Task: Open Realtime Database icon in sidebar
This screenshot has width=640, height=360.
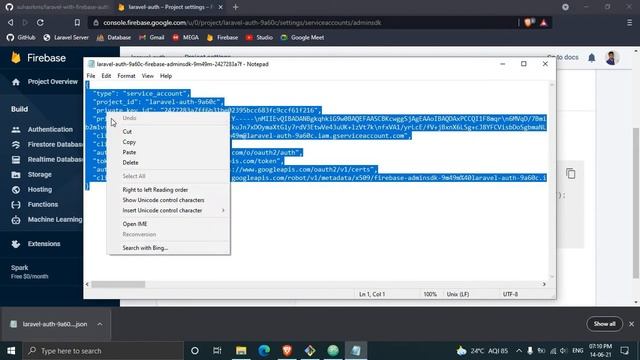Action: [16, 160]
